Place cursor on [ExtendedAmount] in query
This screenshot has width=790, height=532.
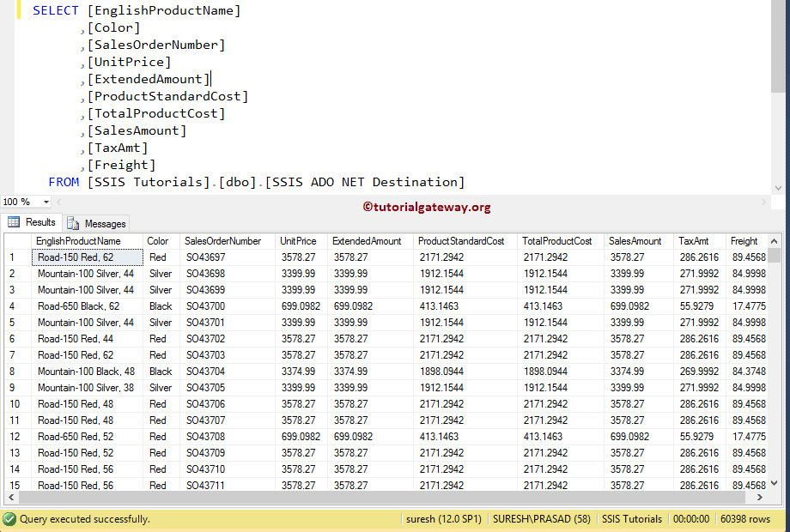pos(148,79)
